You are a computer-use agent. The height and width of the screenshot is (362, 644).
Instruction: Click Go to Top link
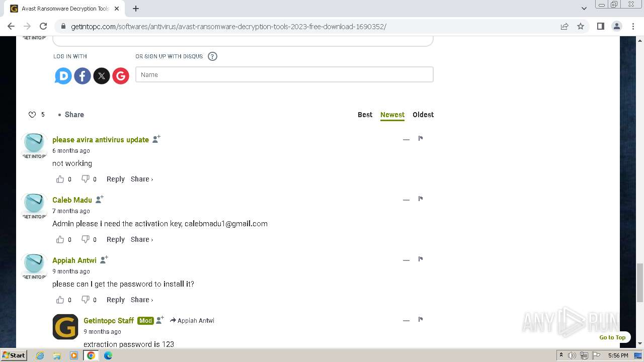pyautogui.click(x=612, y=337)
